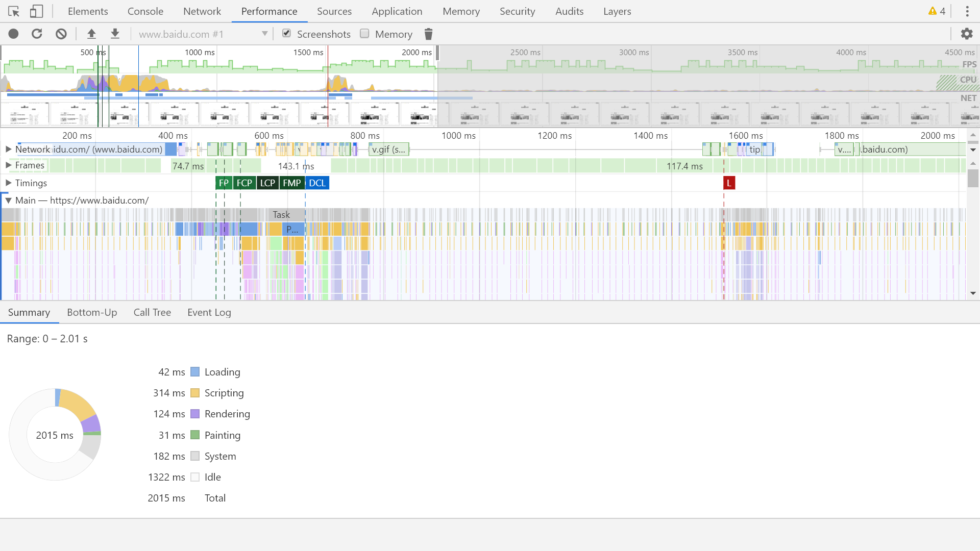980x551 pixels.
Task: Expand the Timings track
Action: click(9, 183)
